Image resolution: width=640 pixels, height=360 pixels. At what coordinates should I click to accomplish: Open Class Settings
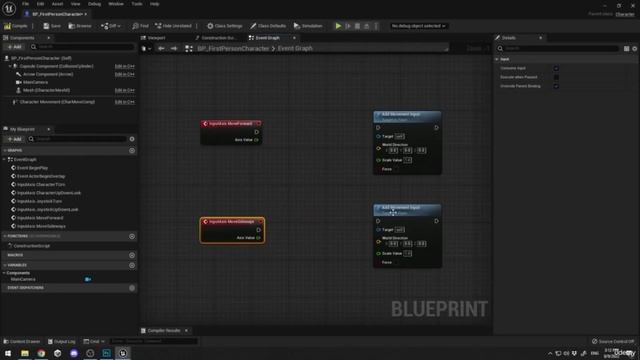tap(224, 26)
